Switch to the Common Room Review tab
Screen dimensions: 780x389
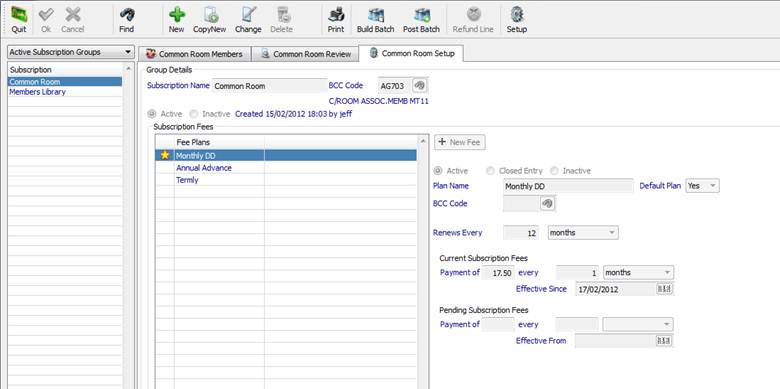point(306,54)
